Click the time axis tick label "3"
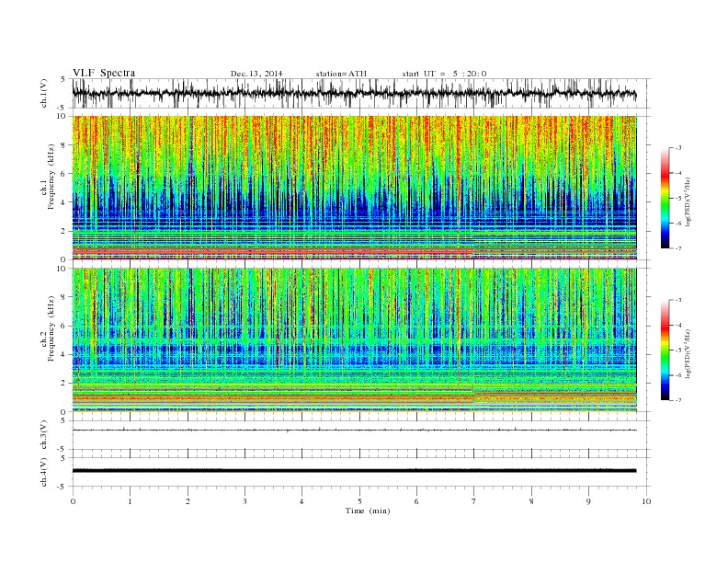Image resolution: width=728 pixels, height=563 pixels. [245, 501]
